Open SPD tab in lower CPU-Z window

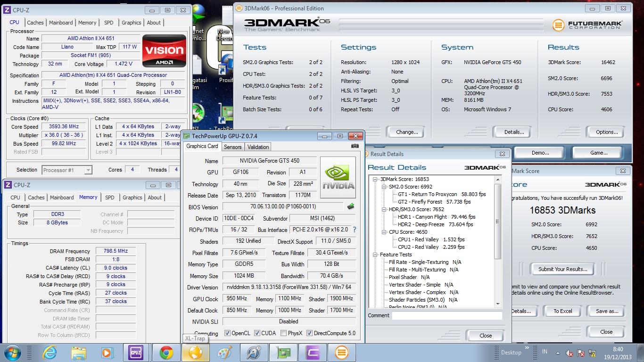[110, 197]
